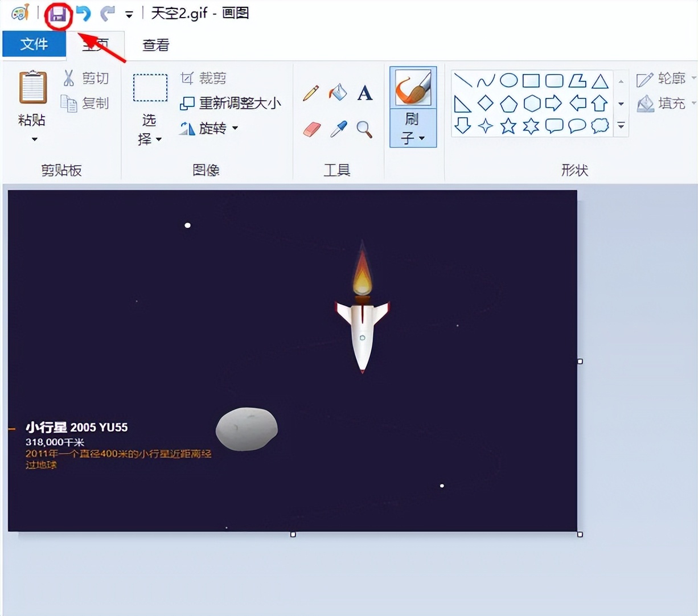Choose the rectangle shape from 形状 gallery

click(x=531, y=80)
